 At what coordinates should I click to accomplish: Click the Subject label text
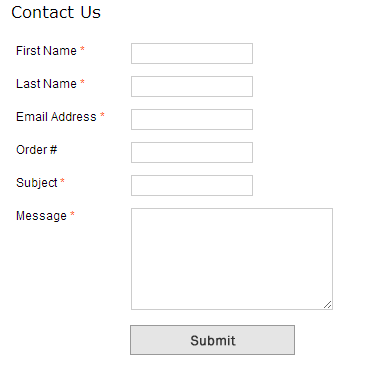[37, 183]
